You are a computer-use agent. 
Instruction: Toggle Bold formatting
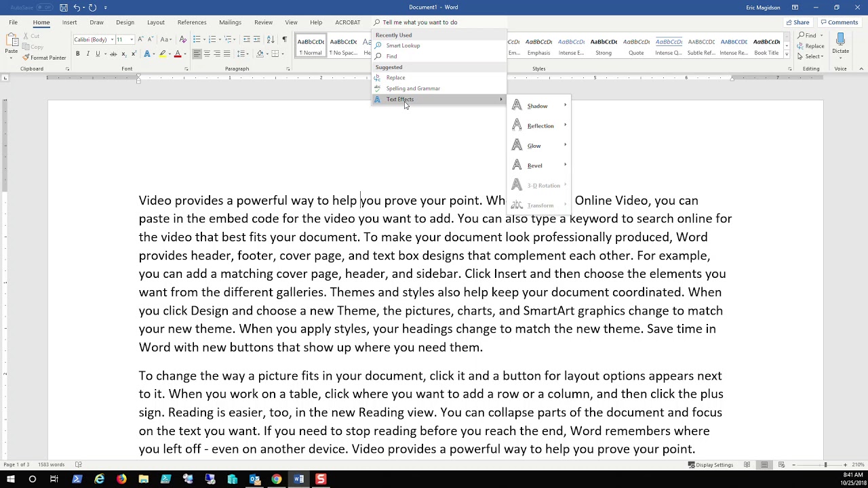point(77,54)
